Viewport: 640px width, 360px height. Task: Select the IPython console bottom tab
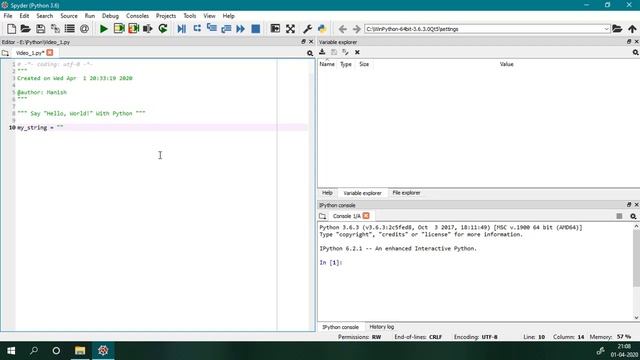[x=340, y=327]
